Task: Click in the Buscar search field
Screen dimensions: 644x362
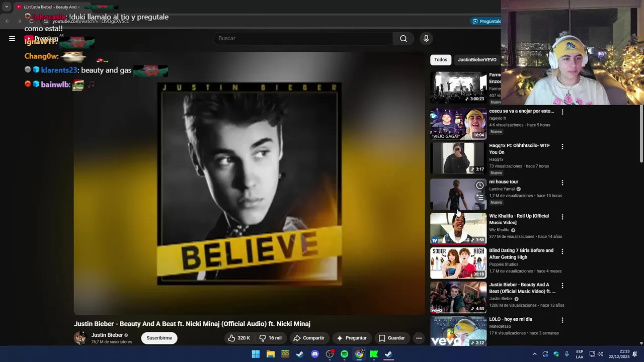Action: click(x=303, y=39)
